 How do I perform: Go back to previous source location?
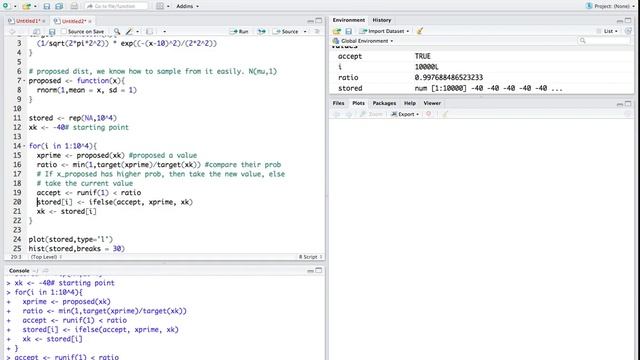click(12, 31)
